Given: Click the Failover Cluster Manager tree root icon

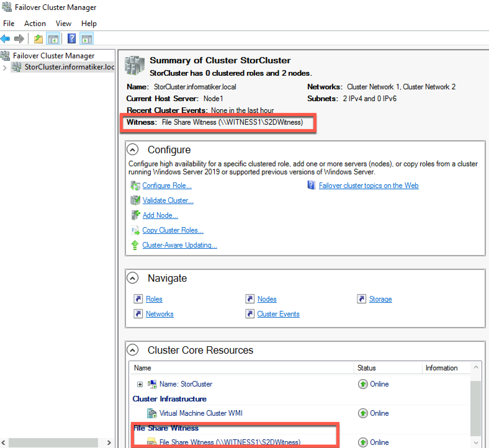Looking at the screenshot, I should pos(5,56).
